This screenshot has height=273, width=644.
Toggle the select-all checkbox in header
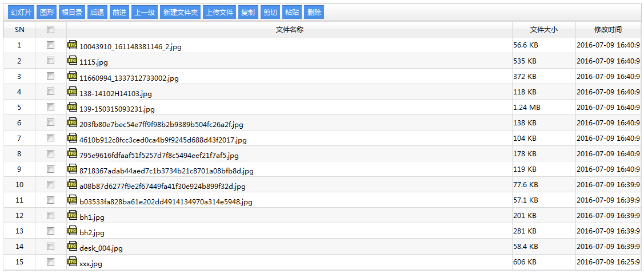coord(51,29)
